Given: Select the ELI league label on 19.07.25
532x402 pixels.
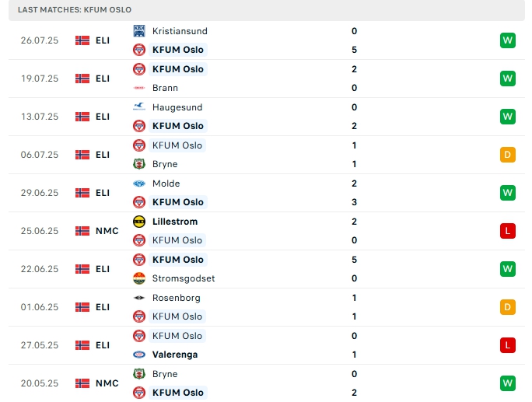Looking at the screenshot, I should pos(103,79).
